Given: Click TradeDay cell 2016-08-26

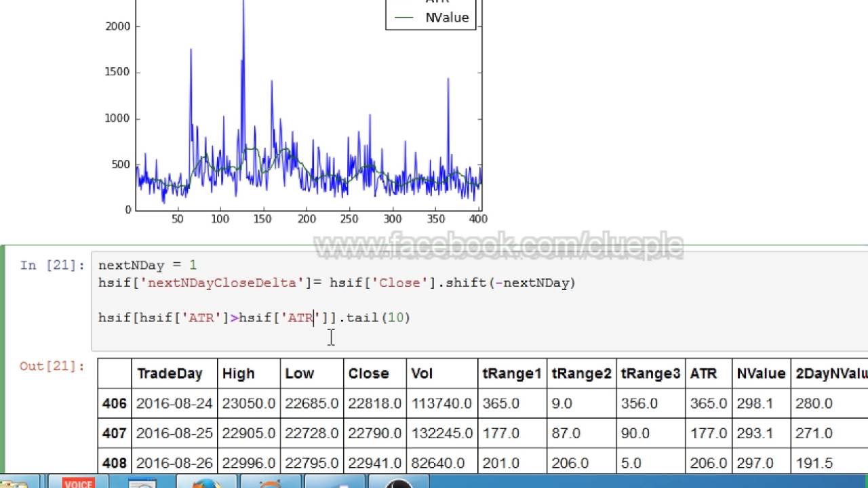Looking at the screenshot, I should 174,463.
